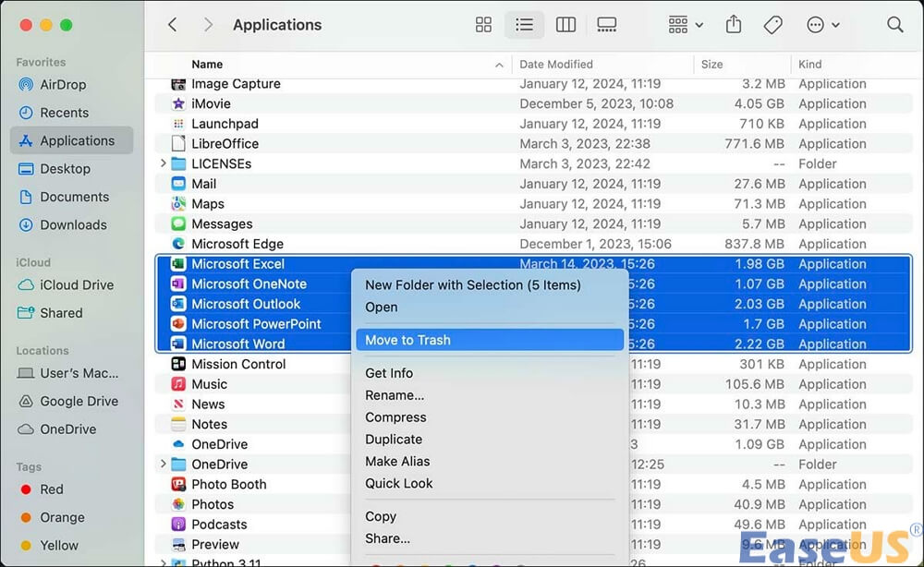Switch to column view

[565, 25]
